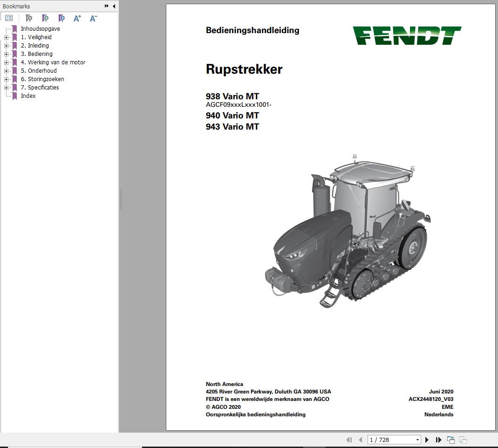
Task: Click the 4205 River Green Parkway address line
Action: pos(268,392)
